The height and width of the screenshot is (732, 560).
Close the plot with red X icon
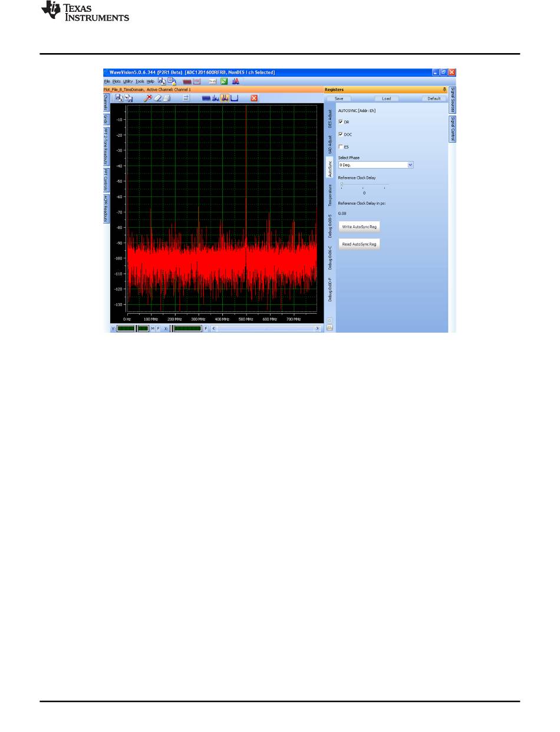tap(254, 98)
